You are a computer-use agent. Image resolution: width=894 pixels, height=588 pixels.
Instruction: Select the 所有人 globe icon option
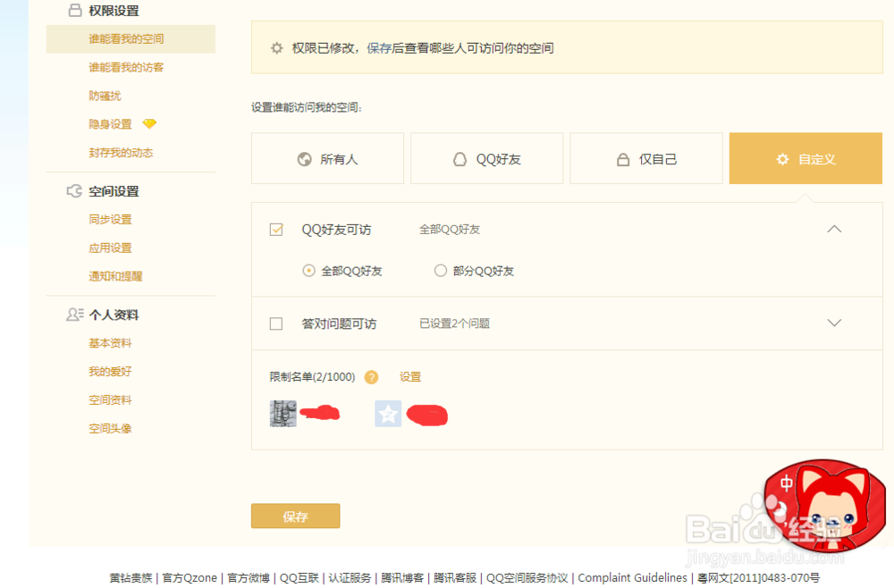[x=303, y=158]
